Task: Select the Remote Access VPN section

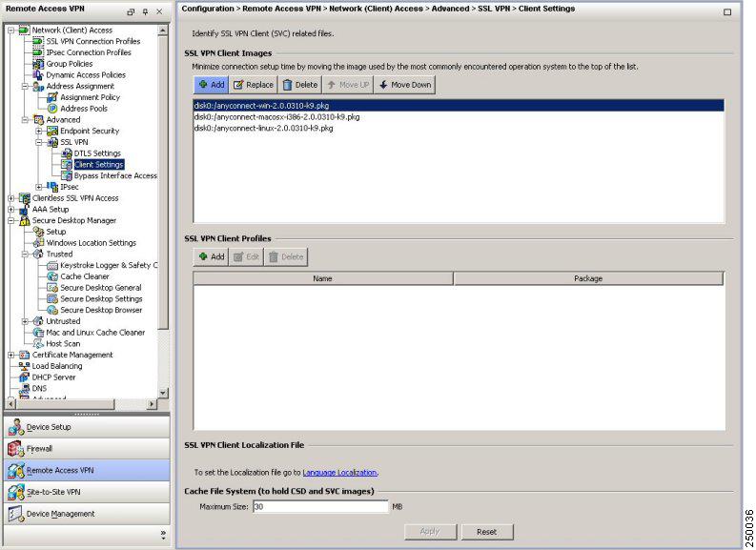Action: (87, 471)
